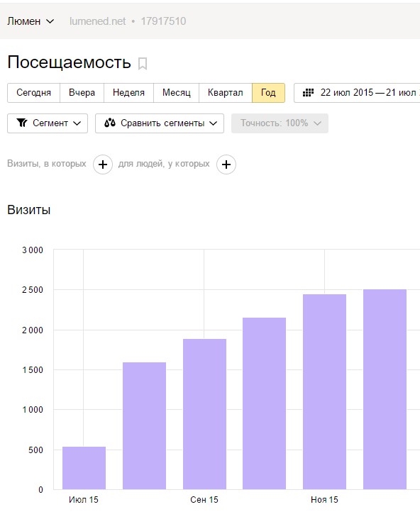Open the Точность: 100% dropdown
420x524 pixels.
click(x=280, y=123)
